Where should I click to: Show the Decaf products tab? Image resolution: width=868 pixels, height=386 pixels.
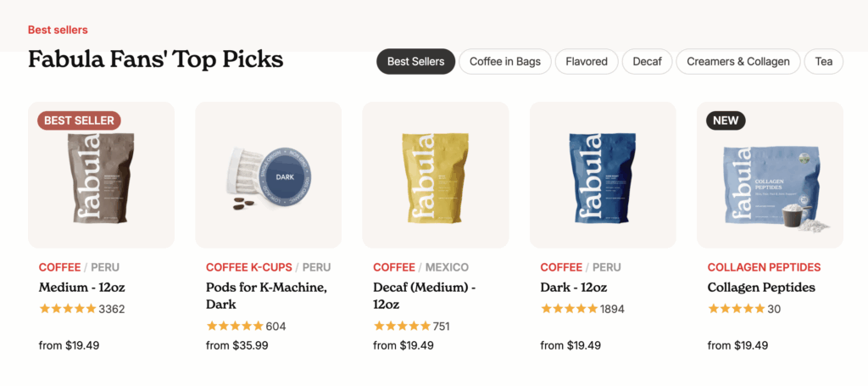647,62
